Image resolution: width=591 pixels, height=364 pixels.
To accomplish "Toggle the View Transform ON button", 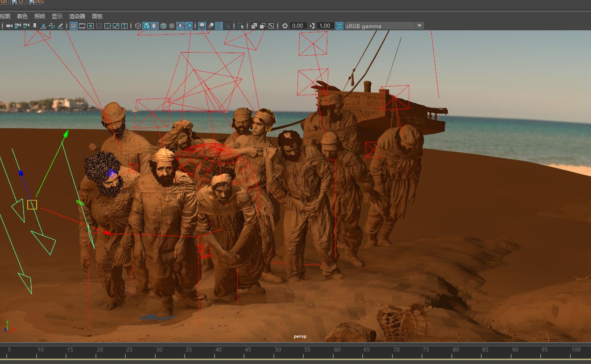I will pos(339,26).
